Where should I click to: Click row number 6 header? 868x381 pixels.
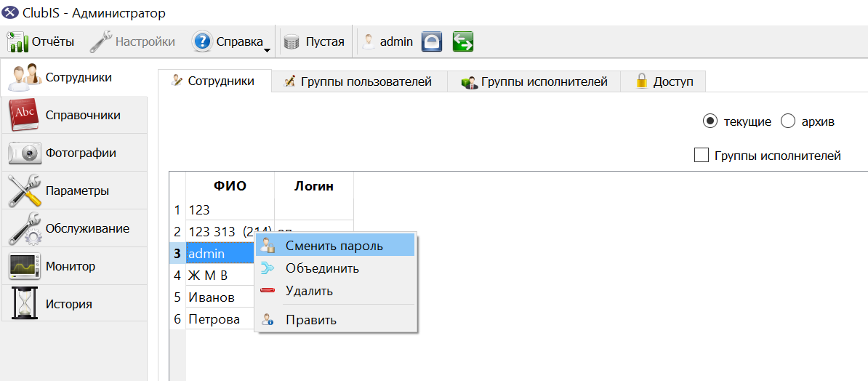point(177,319)
